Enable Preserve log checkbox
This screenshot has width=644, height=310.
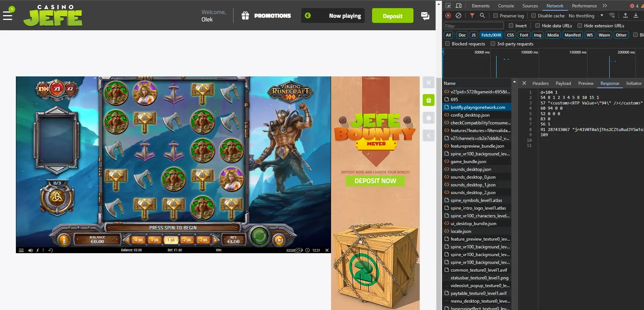tap(495, 15)
